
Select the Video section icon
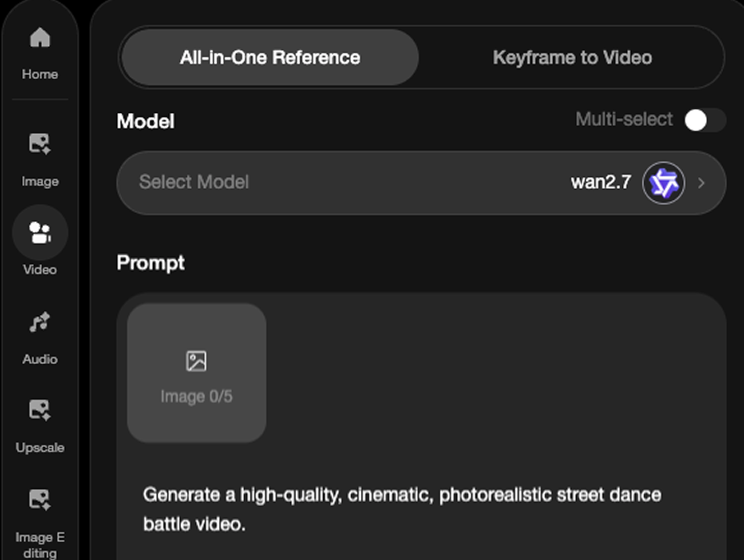point(40,232)
